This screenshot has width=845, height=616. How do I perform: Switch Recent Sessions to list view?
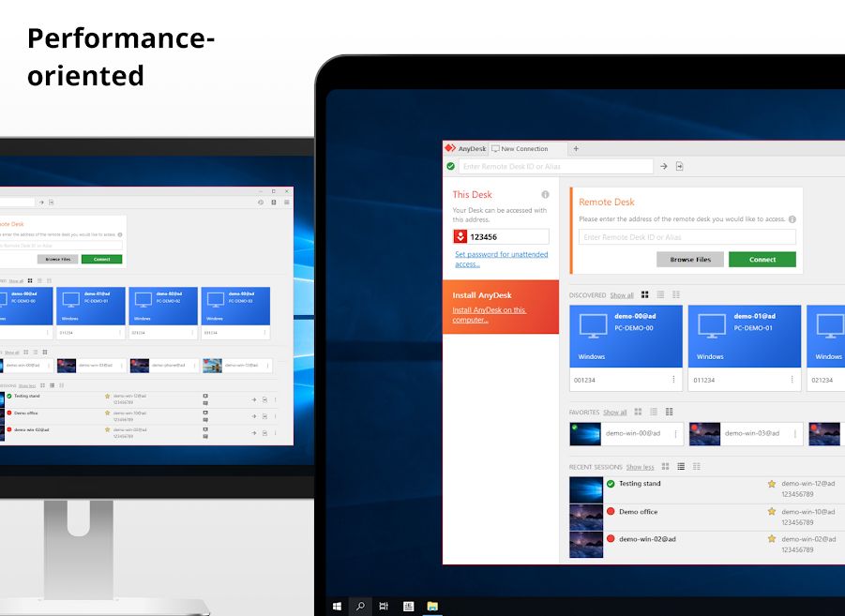point(681,466)
